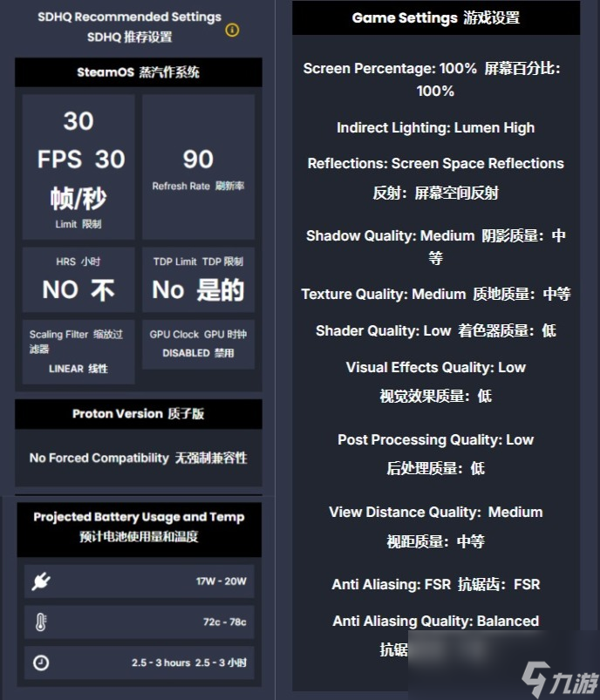
Task: Click the Anti Aliasing: FSR setting
Action: coord(435,584)
